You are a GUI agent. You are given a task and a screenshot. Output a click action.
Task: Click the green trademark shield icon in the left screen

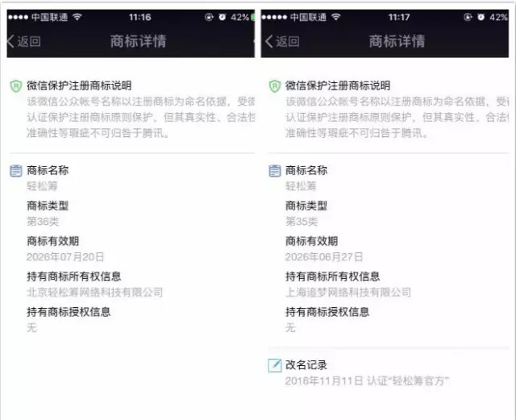click(16, 86)
